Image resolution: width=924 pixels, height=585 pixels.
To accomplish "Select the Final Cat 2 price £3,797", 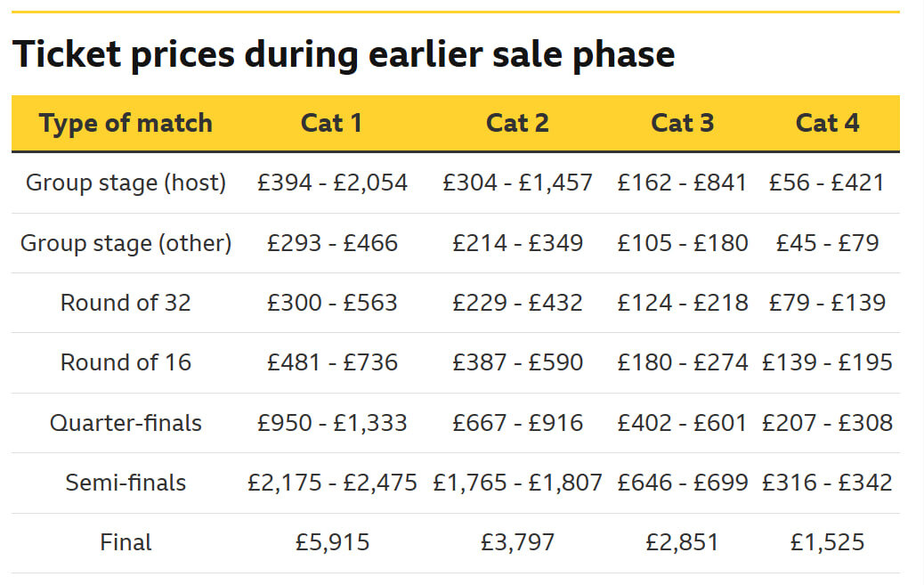I will tap(517, 542).
